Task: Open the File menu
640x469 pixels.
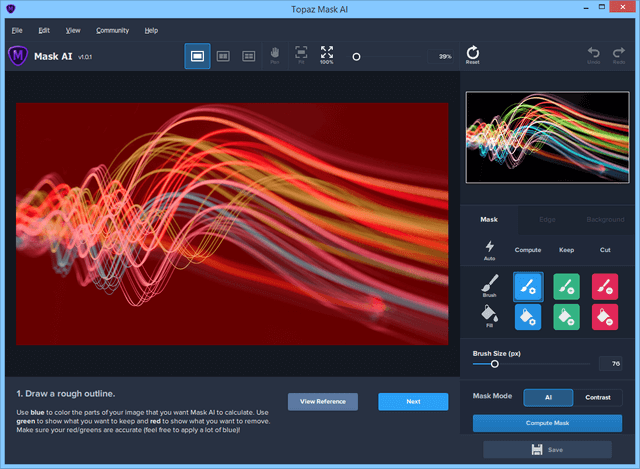Action: click(x=17, y=31)
